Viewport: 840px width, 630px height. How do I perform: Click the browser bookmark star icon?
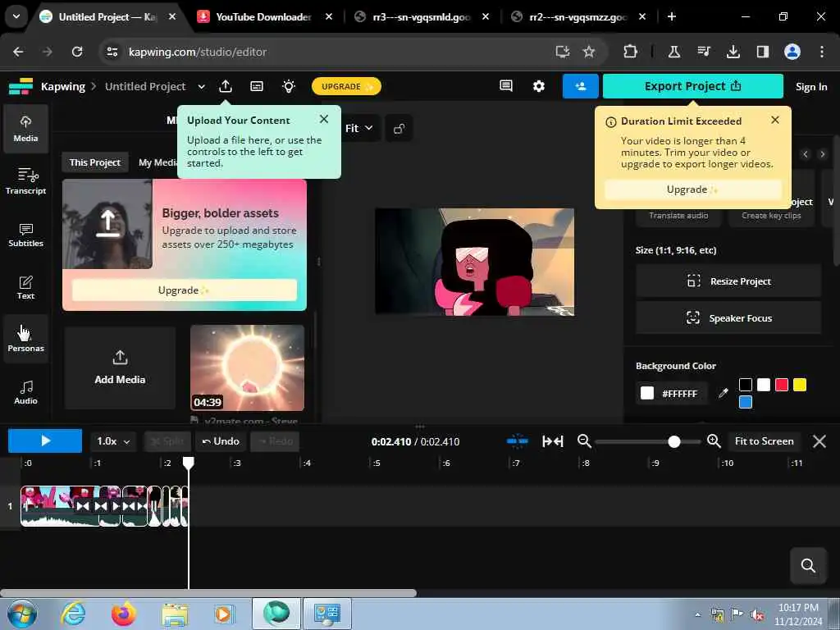point(589,52)
